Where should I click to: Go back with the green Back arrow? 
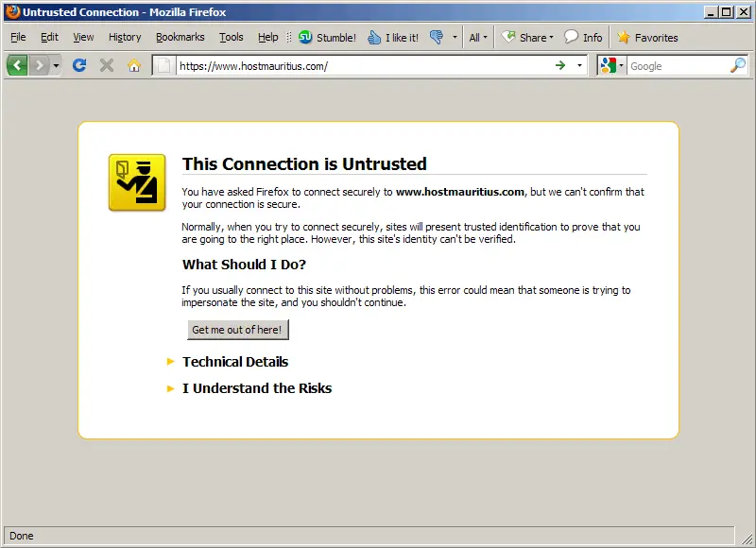[17, 65]
